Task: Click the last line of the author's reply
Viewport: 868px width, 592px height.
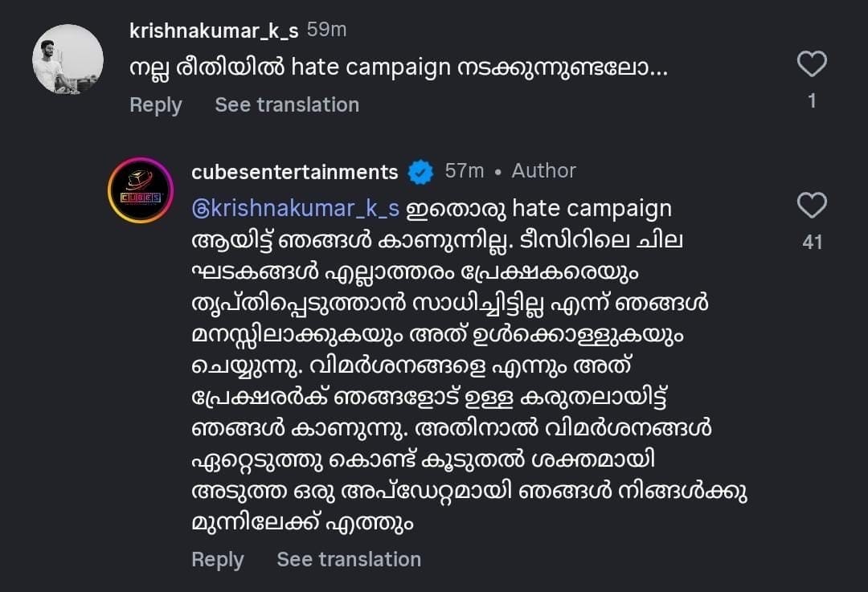Action: tap(302, 524)
